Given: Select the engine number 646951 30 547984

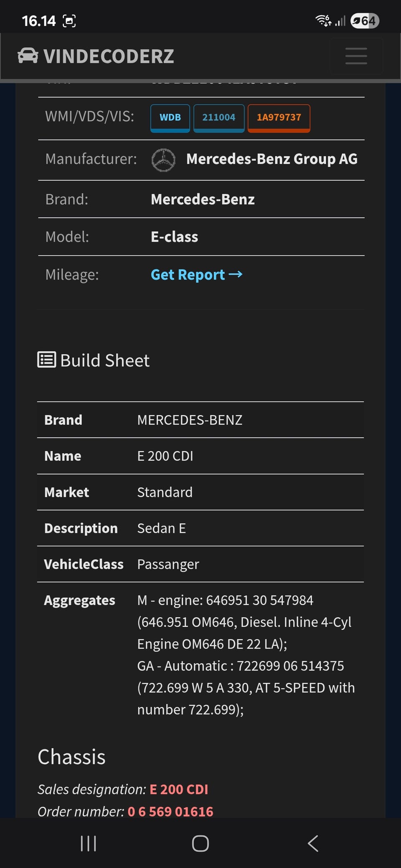Looking at the screenshot, I should 260,600.
